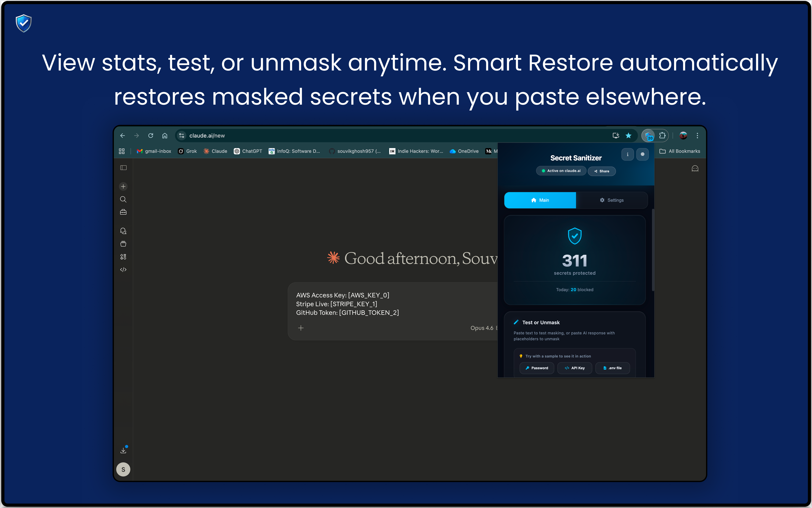The width and height of the screenshot is (812, 508).
Task: Click the Active on claude.ai status pill
Action: (x=561, y=171)
